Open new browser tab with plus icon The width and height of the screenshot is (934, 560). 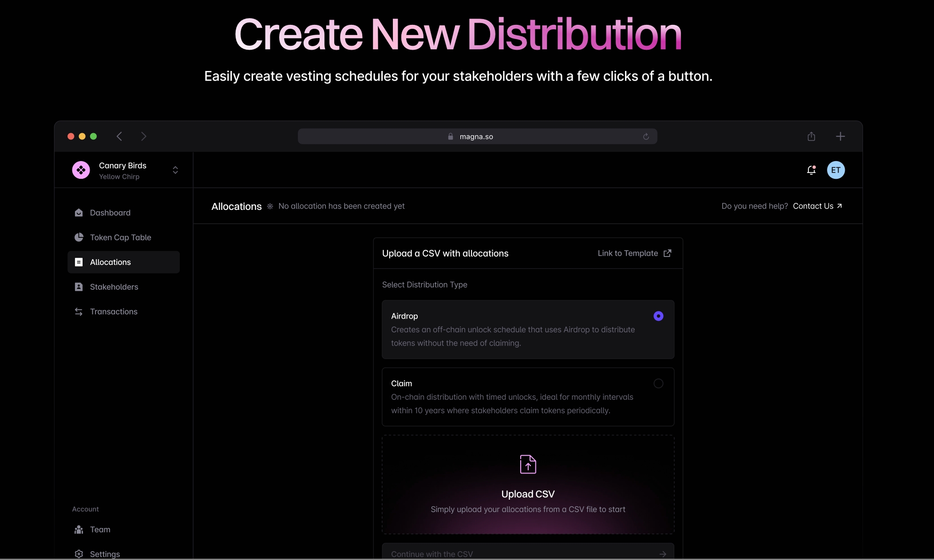click(840, 136)
